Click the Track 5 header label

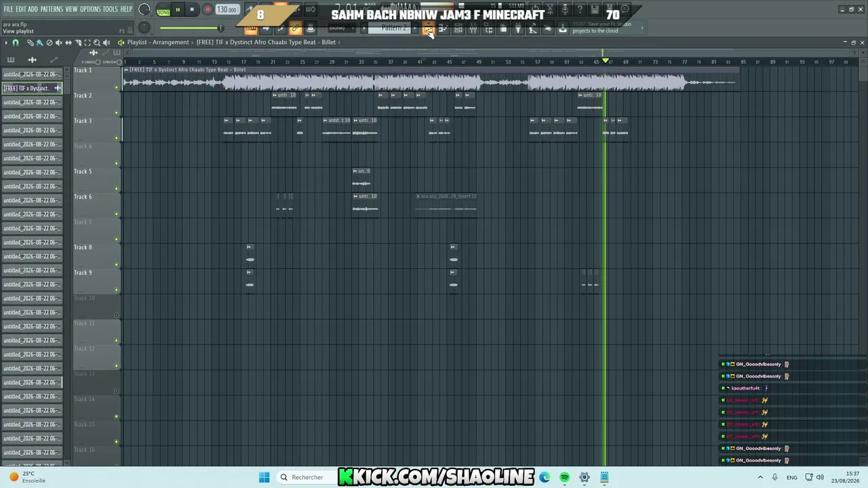coord(83,171)
